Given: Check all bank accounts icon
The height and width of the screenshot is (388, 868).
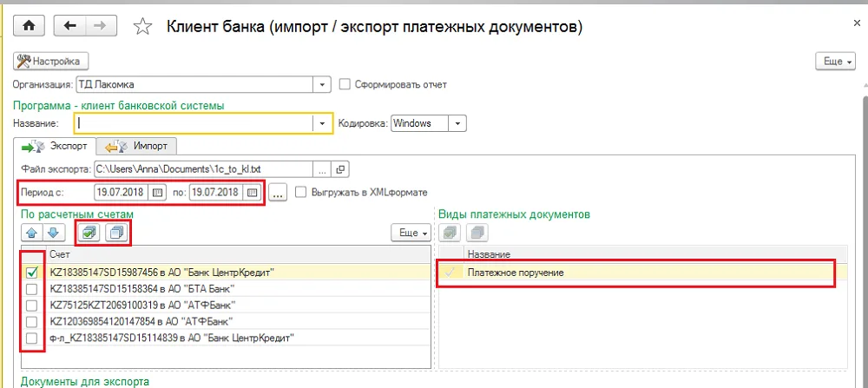Looking at the screenshot, I should tap(89, 233).
